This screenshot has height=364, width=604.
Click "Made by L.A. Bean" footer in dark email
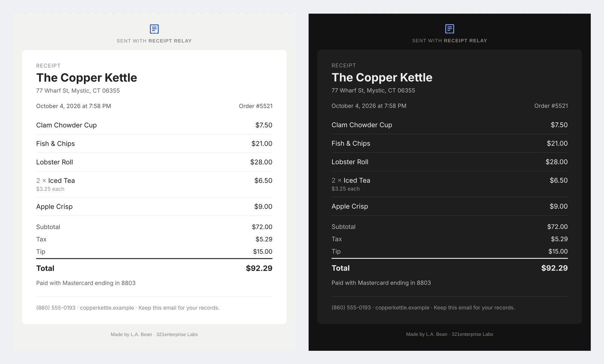click(x=427, y=334)
